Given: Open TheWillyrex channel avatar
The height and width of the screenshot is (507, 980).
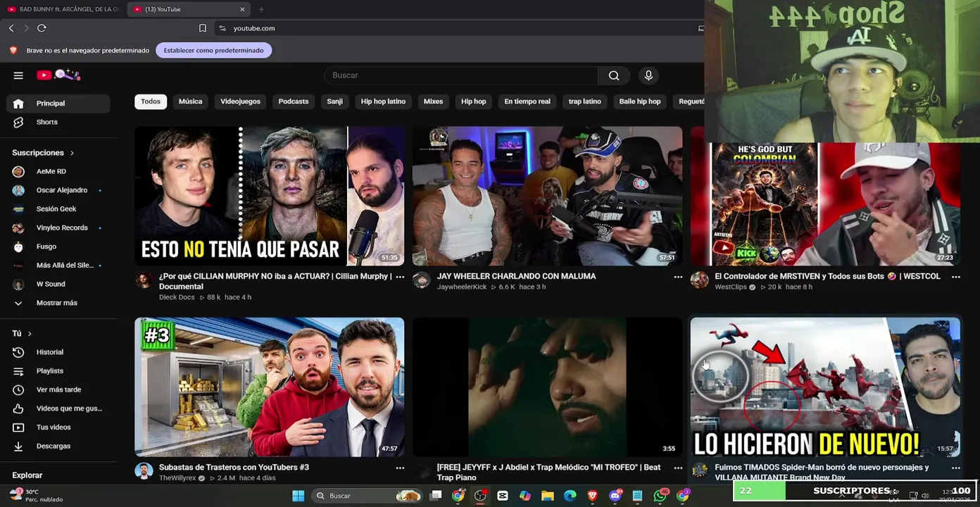Looking at the screenshot, I should coord(144,471).
